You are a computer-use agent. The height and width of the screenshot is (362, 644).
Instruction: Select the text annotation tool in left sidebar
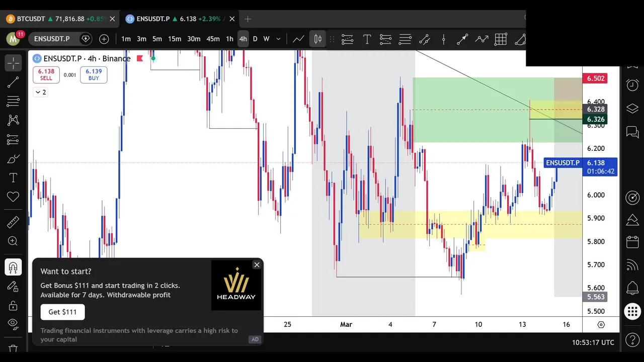[x=13, y=178]
